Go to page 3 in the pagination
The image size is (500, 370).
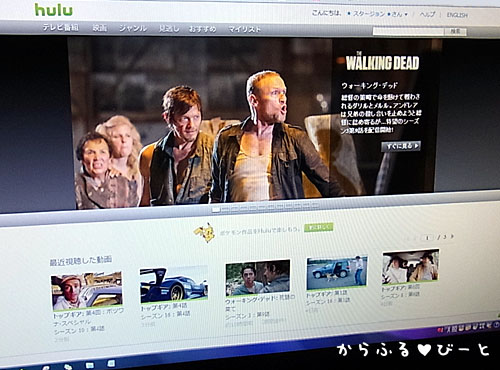point(444,237)
